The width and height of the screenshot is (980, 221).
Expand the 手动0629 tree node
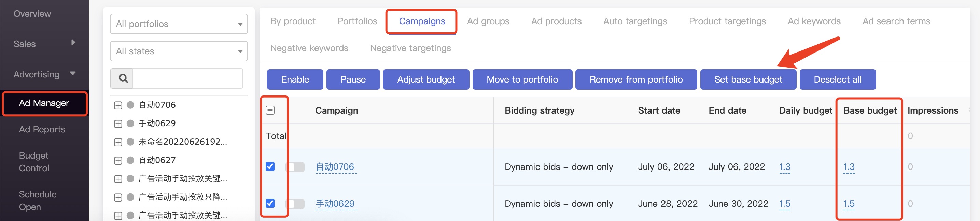pos(118,124)
